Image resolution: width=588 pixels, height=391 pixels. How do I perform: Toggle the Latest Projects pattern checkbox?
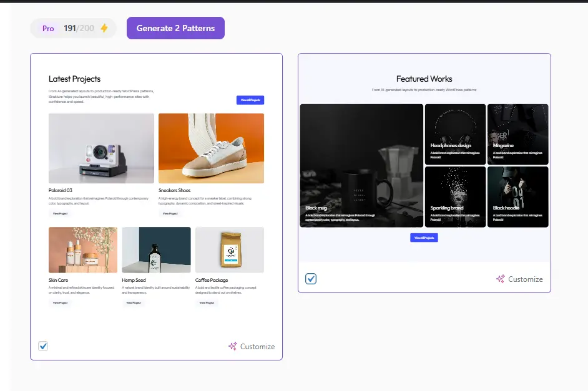point(43,346)
